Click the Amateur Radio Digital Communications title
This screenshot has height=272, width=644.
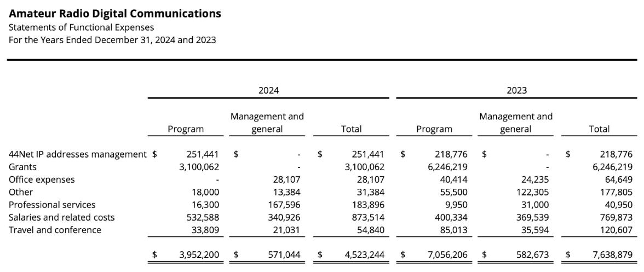point(116,14)
